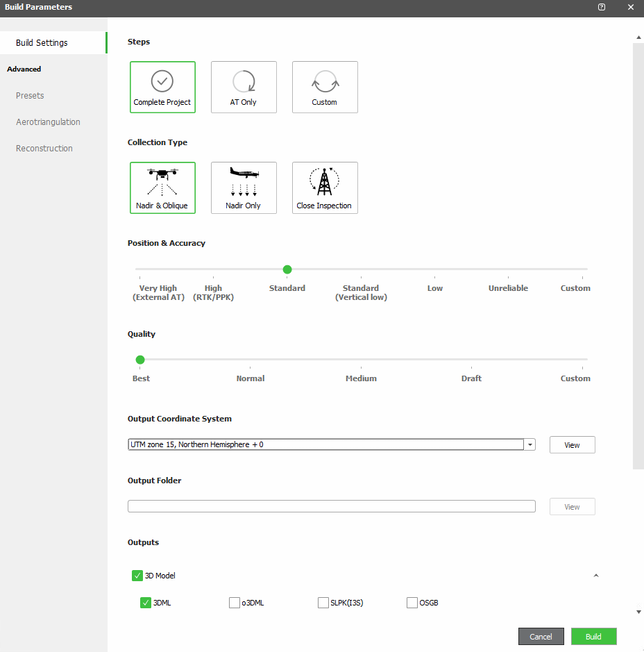Choose the Nadir Only drone icon
Image resolution: width=644 pixels, height=652 pixels.
[244, 187]
